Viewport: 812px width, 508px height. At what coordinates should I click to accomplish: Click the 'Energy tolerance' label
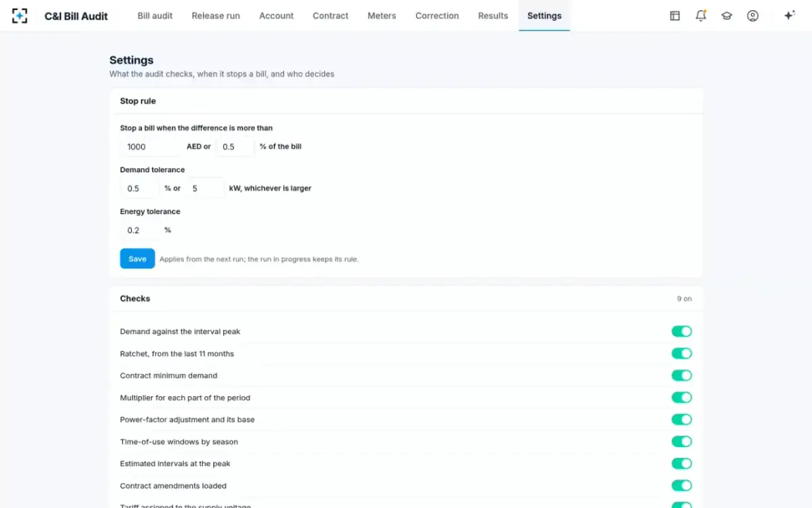tap(150, 212)
